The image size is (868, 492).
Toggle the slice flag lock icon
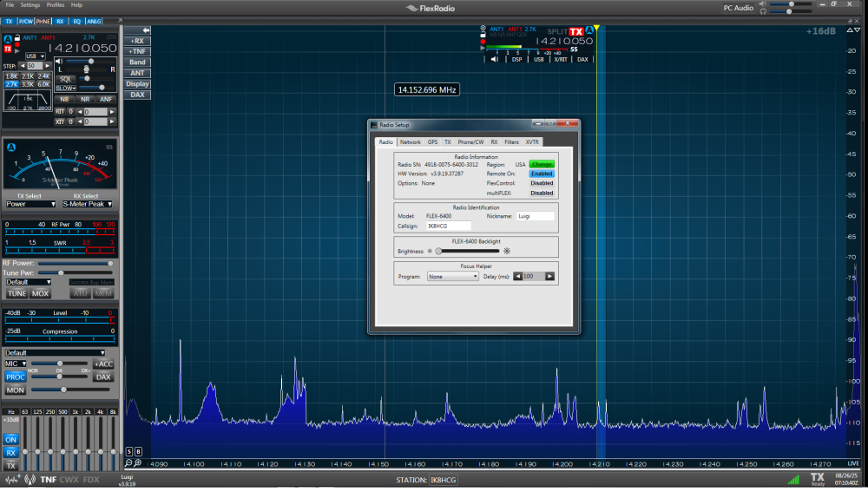pyautogui.click(x=483, y=35)
